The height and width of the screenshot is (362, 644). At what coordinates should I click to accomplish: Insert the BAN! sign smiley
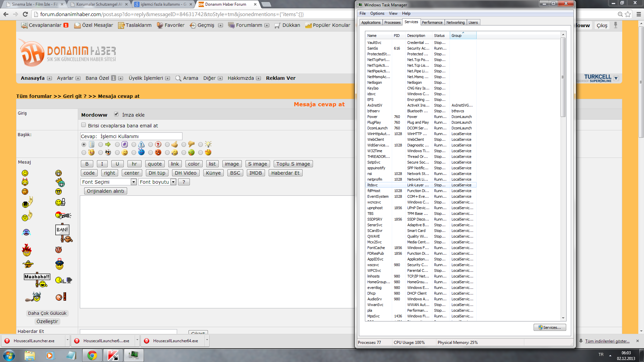(64, 233)
